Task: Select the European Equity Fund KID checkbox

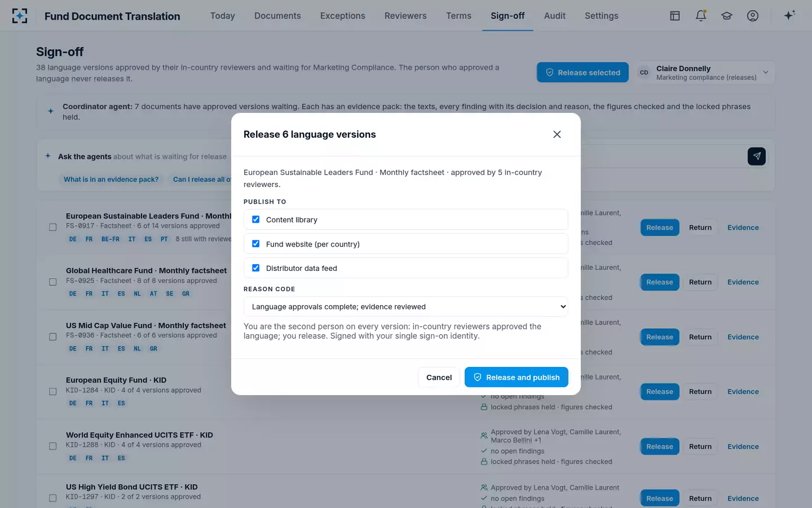Action: (x=53, y=392)
